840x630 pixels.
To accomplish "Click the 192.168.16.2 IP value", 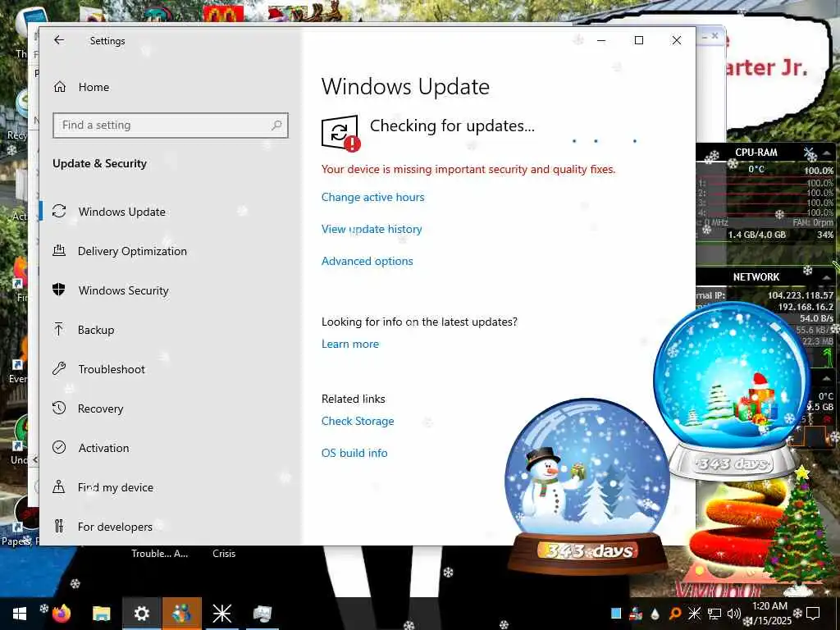I will pos(806,307).
